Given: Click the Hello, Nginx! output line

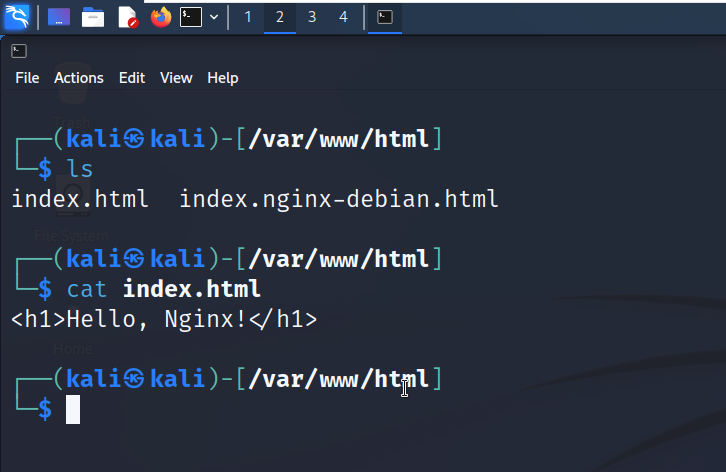Looking at the screenshot, I should coord(164,319).
